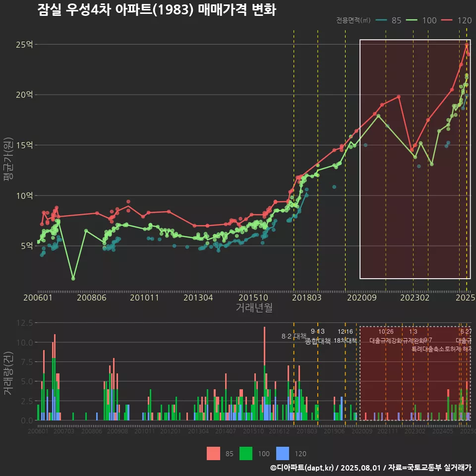Click the chart title 잠실 우성4차 아파트(1983) 매매가격 변화
The image size is (476, 476).
(x=157, y=10)
